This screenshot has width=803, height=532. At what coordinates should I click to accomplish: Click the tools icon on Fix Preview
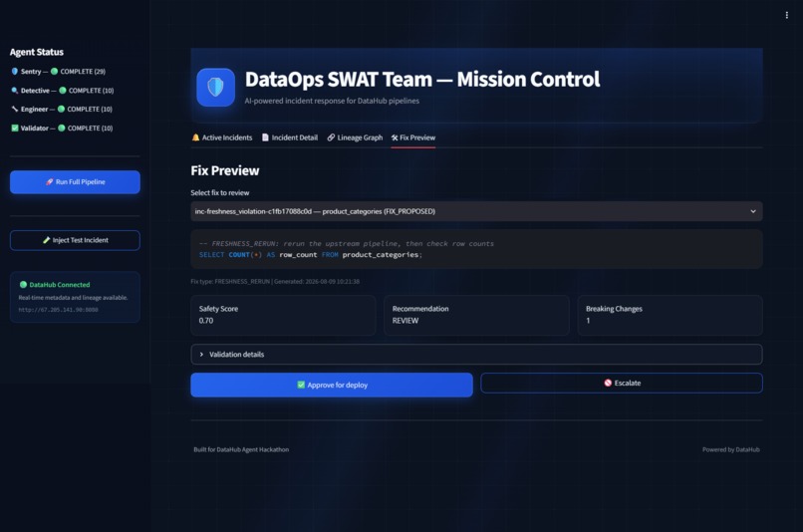(395, 137)
